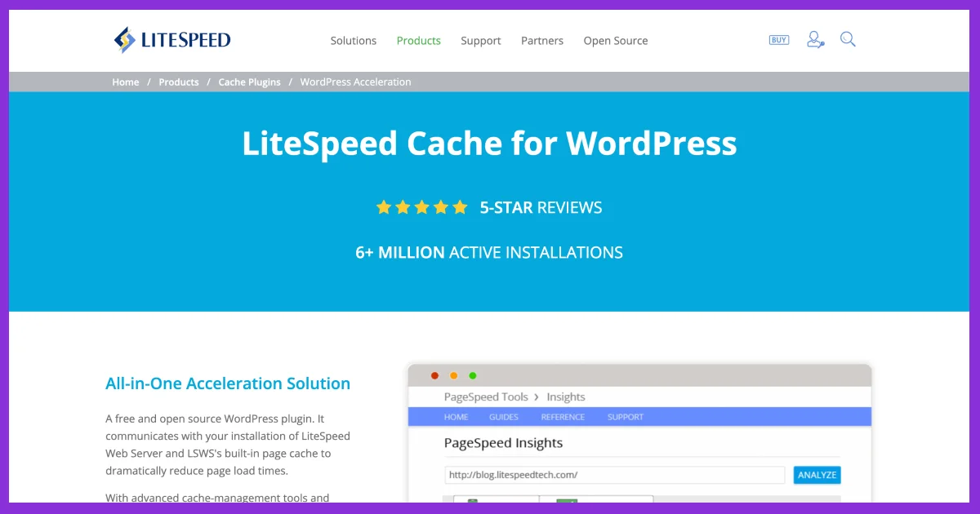Click the GUIDES tab in PageSpeed image

pyautogui.click(x=504, y=417)
